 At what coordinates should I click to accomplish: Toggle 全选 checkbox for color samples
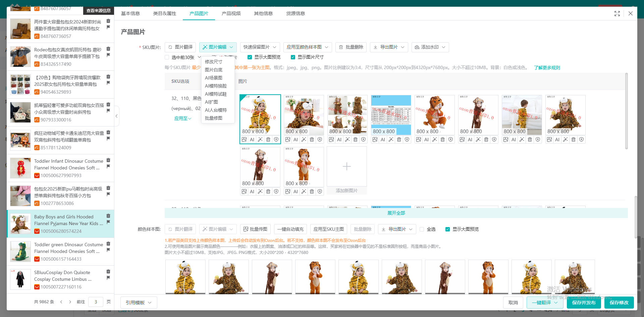422,229
